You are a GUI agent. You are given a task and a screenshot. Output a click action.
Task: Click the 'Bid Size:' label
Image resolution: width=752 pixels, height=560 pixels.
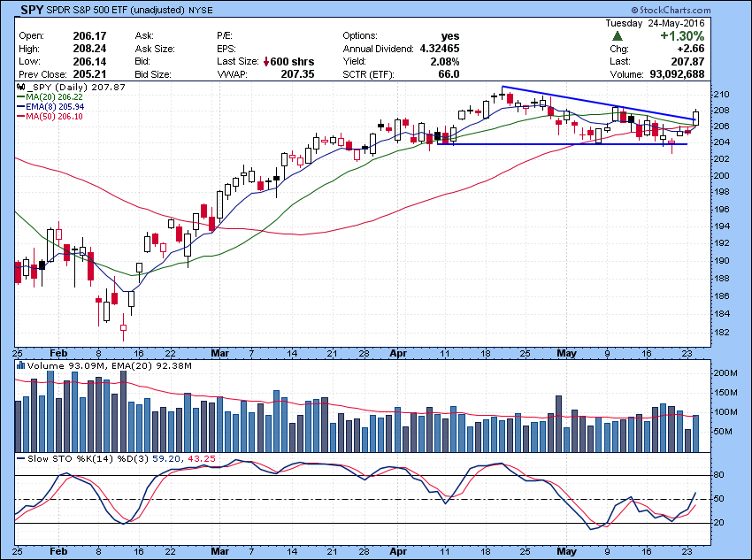153,75
